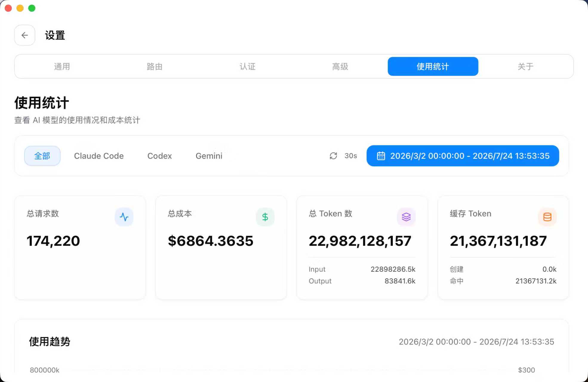The width and height of the screenshot is (588, 382).
Task: Click the 命中 label in cache card
Action: pos(457,281)
